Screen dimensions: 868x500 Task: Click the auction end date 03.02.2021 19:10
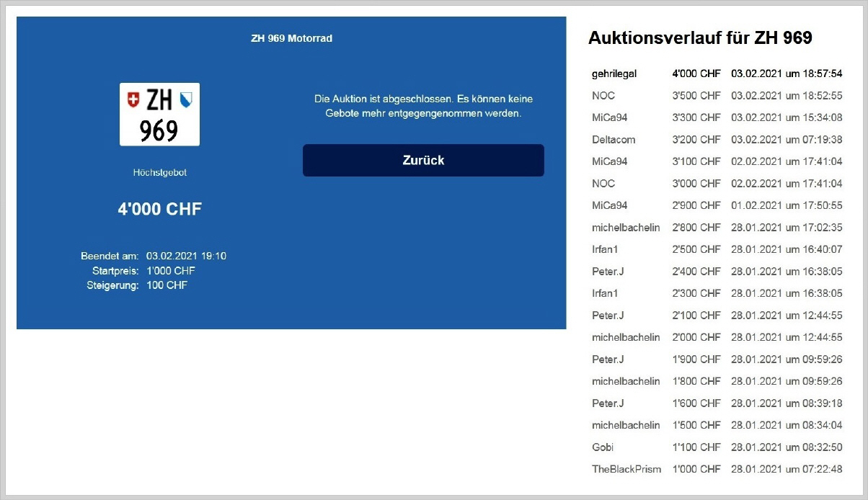(x=186, y=256)
